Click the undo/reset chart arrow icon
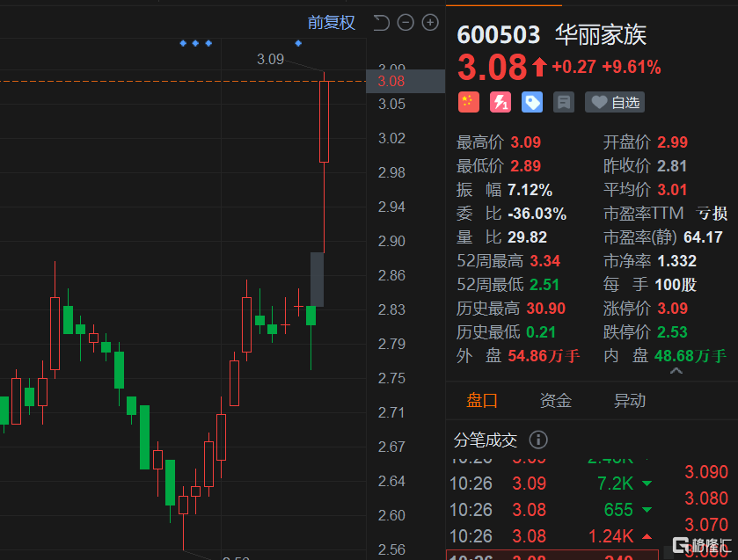The width and height of the screenshot is (738, 560). [381, 23]
